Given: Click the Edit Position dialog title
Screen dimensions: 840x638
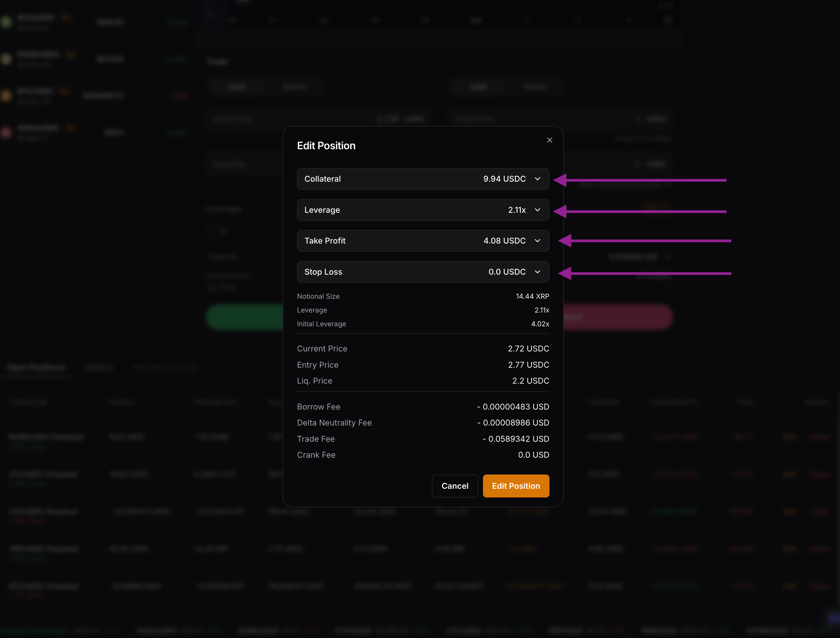Looking at the screenshot, I should point(326,145).
